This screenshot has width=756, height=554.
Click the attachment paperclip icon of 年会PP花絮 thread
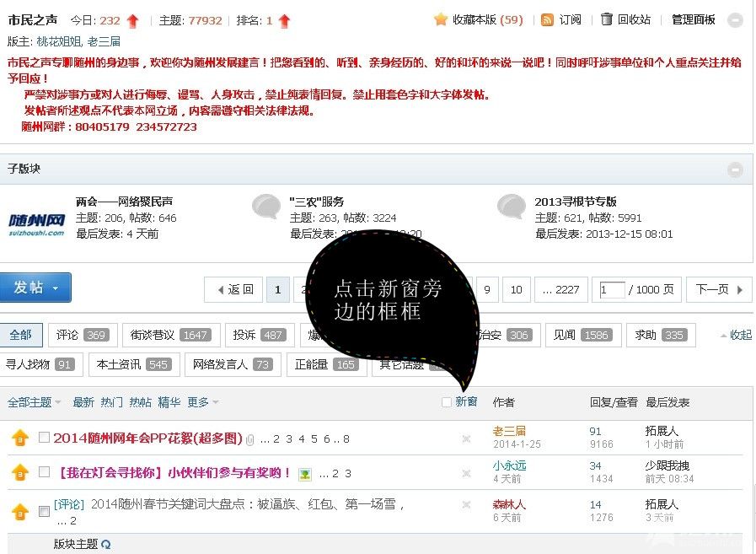(249, 439)
